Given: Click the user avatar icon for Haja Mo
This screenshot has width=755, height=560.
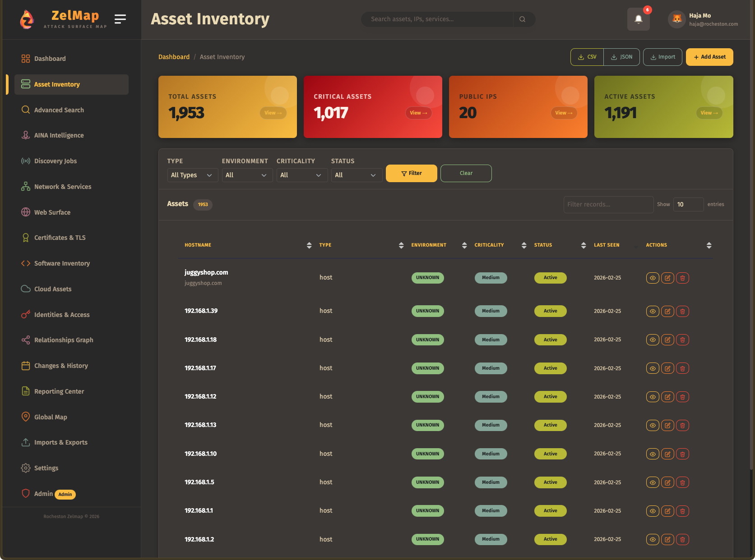Looking at the screenshot, I should coord(676,19).
